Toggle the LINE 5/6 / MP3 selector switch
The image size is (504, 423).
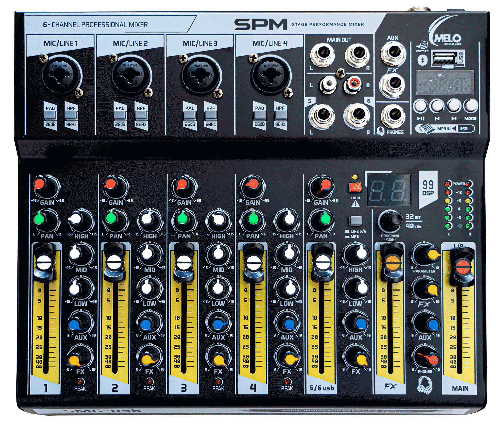click(355, 221)
